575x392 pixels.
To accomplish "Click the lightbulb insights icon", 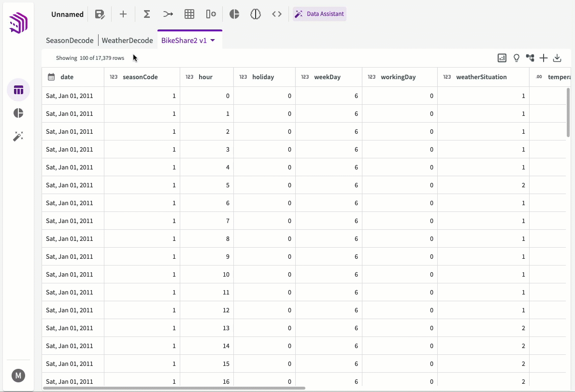I will 517,58.
